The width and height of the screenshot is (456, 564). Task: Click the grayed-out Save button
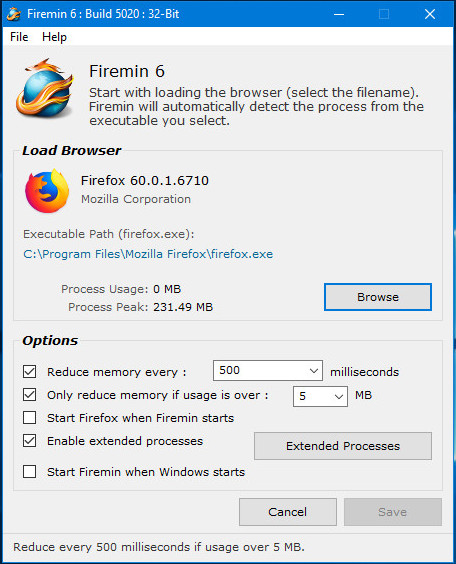click(393, 512)
